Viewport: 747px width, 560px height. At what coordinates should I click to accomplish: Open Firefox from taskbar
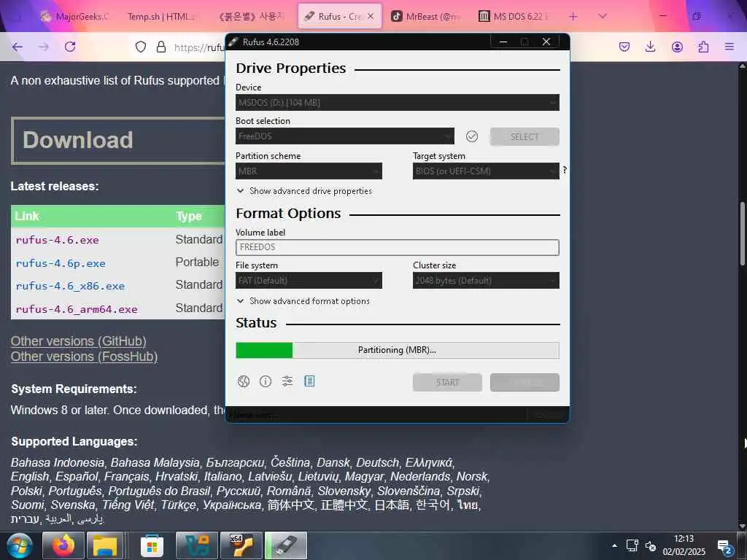coord(63,545)
